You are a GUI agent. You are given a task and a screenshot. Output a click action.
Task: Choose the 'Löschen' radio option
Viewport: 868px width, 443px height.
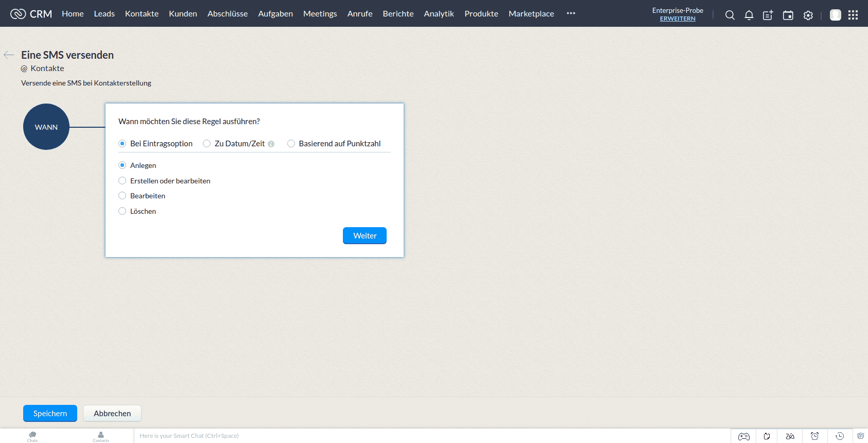(x=123, y=211)
